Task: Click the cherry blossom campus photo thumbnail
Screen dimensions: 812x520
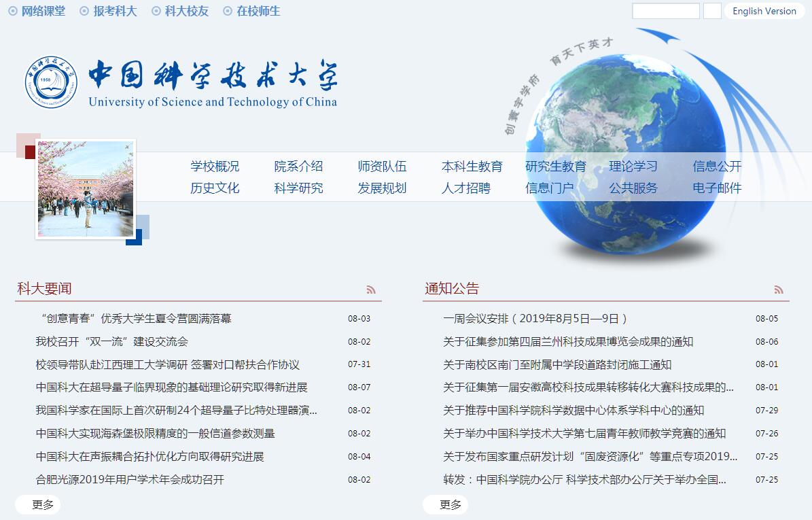Action: pos(86,189)
